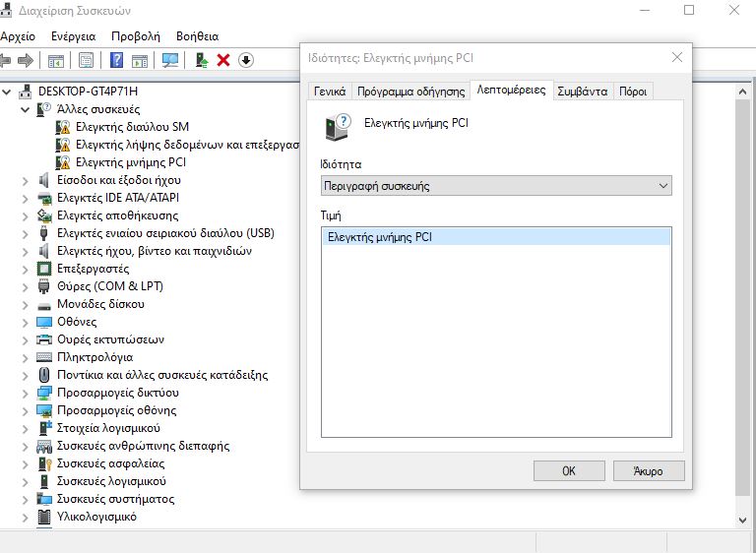Maximize the Διαχείριση Συσκευών window

coord(689,10)
